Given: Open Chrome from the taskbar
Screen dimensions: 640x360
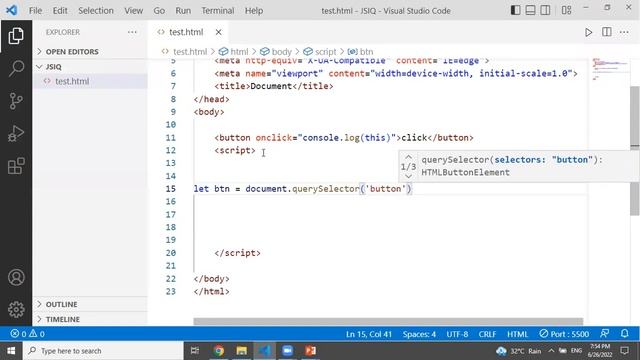Looking at the screenshot, I should coord(219,351).
